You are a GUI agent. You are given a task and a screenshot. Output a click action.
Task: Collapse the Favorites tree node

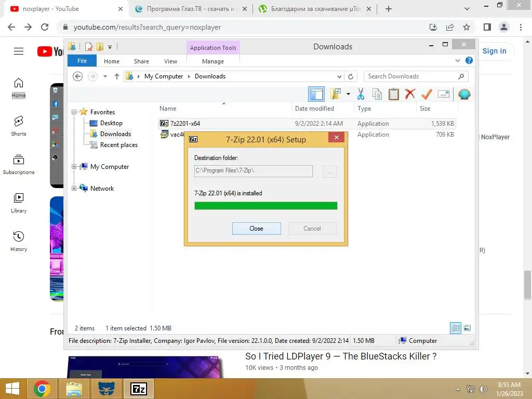(x=74, y=112)
